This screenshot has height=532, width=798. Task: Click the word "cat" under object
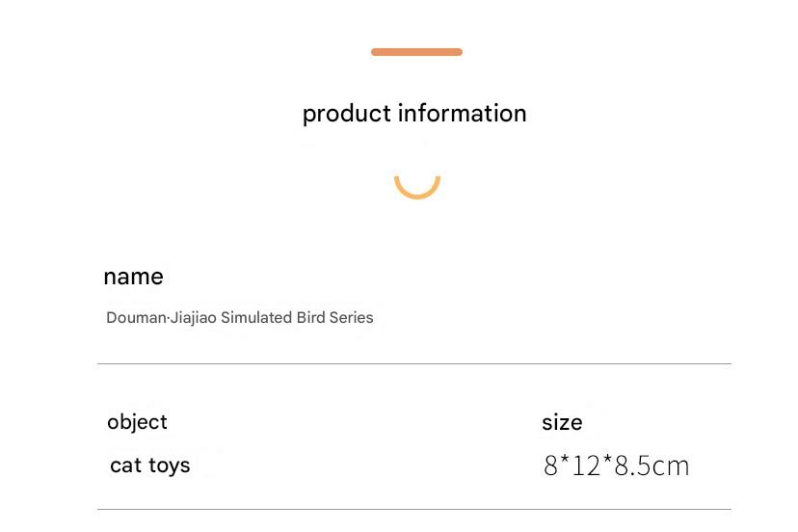click(125, 465)
